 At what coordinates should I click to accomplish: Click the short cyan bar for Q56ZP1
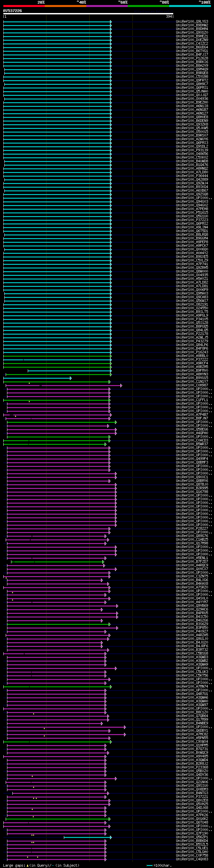point(88,838)
